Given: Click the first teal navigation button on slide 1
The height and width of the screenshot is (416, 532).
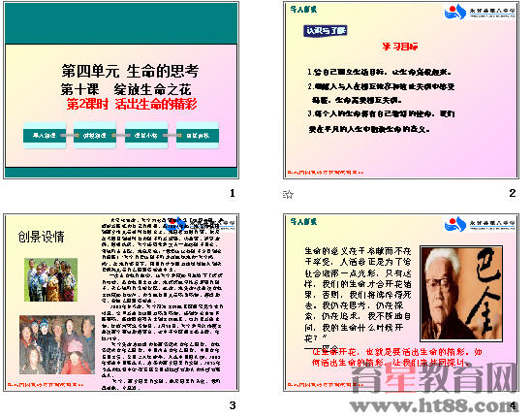Looking at the screenshot, I should 45,135.
